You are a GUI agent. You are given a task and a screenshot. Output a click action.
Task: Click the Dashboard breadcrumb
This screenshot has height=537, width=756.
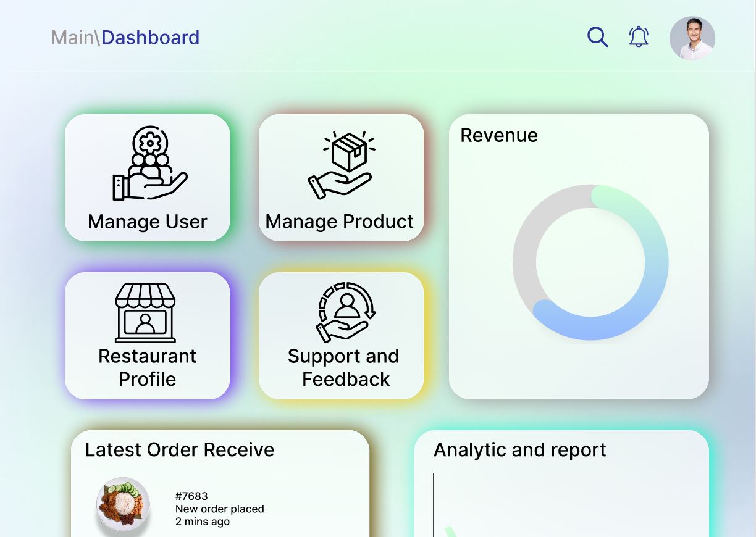pos(151,38)
